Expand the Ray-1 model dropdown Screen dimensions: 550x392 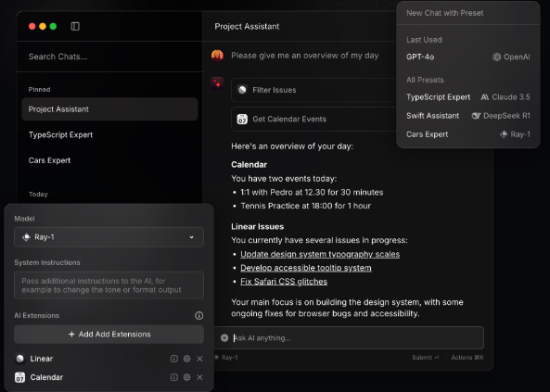pos(109,237)
